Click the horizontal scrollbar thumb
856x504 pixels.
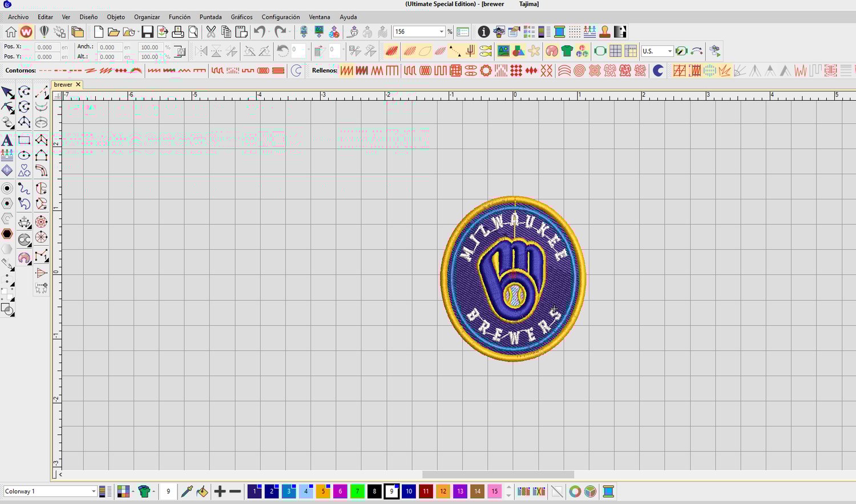(498, 474)
